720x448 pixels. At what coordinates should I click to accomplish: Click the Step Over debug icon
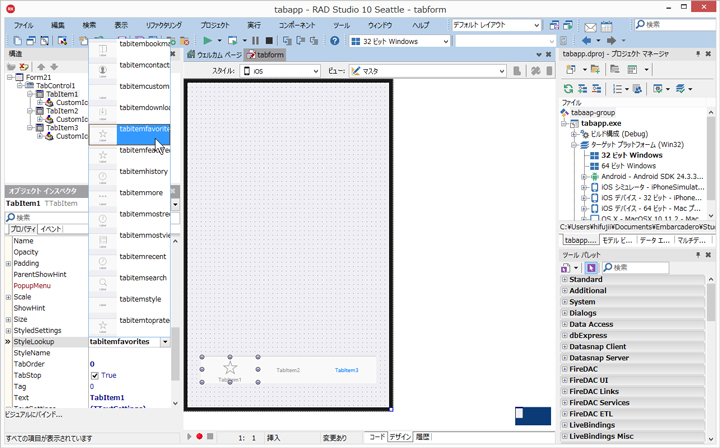(301, 41)
